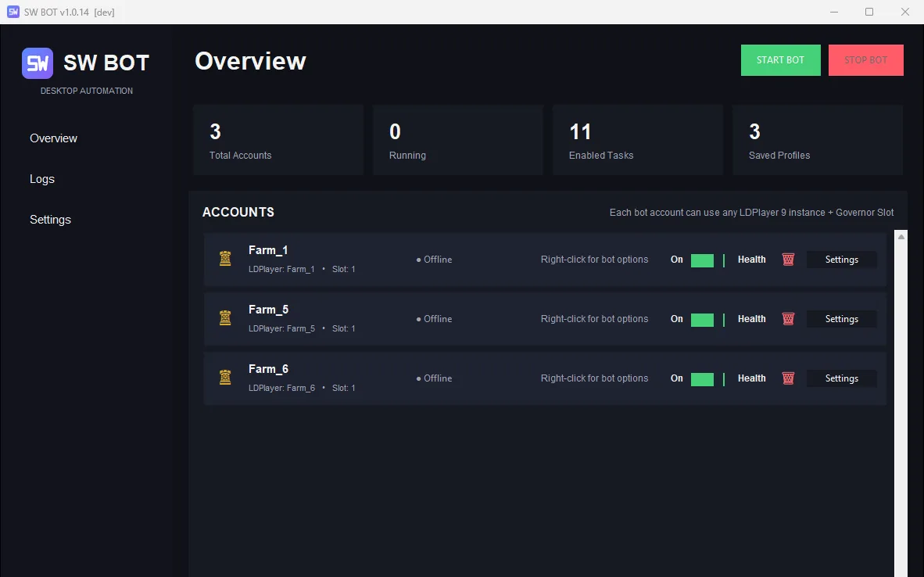Select the Farm_5 account name
924x577 pixels.
268,310
